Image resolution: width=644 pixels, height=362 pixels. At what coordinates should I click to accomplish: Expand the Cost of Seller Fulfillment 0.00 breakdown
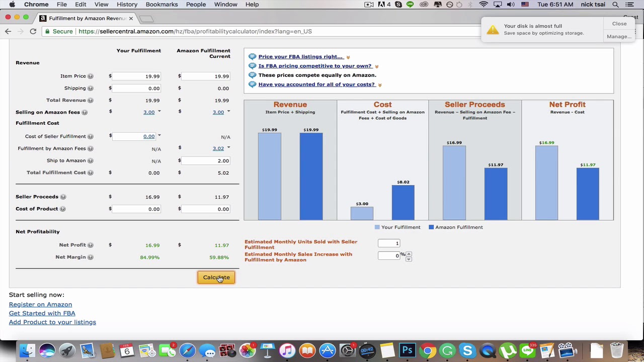click(159, 135)
